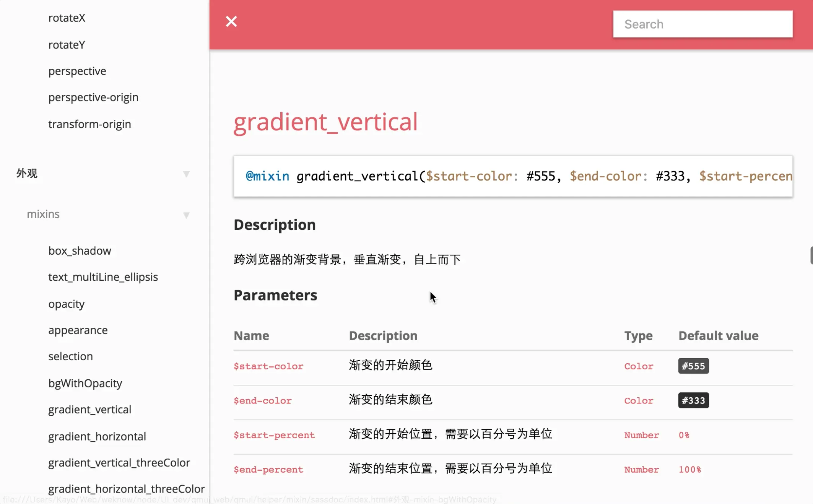The height and width of the screenshot is (504, 813).
Task: Open the selection mixin entry
Action: pos(70,356)
